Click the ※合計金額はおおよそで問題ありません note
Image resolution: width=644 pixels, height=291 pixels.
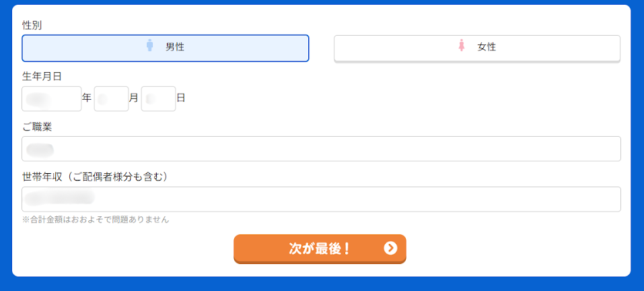tap(96, 220)
